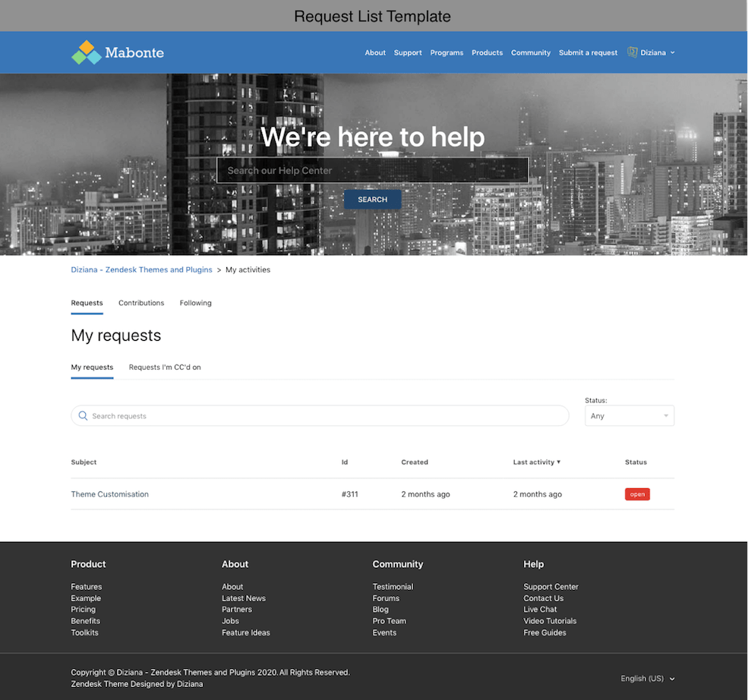Open Requests I'm CC'd on tab
The height and width of the screenshot is (700, 748).
coord(165,367)
